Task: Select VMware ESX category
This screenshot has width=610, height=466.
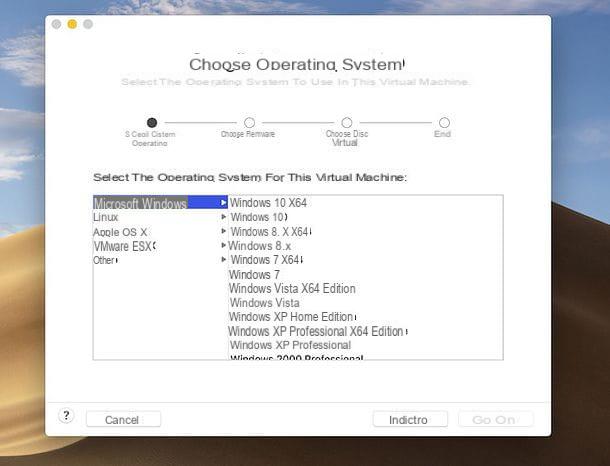Action: coord(160,246)
